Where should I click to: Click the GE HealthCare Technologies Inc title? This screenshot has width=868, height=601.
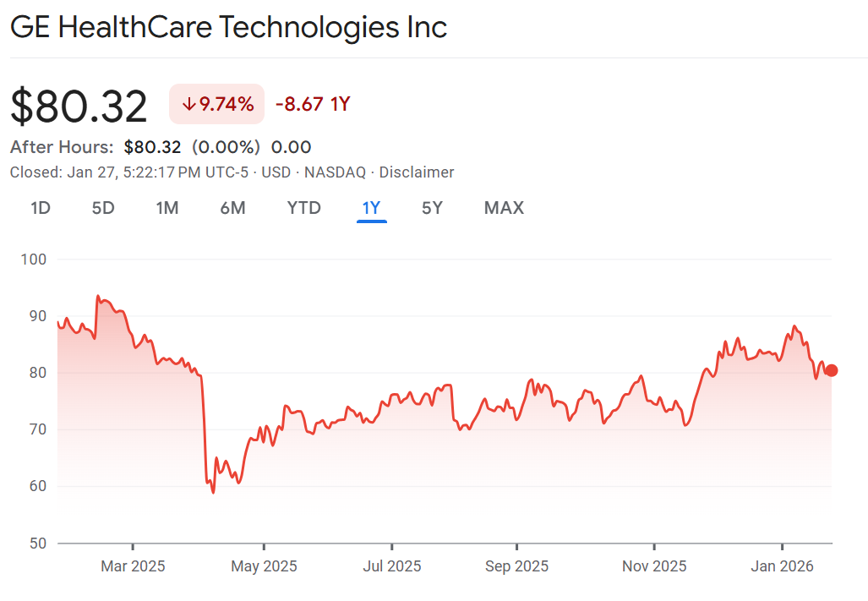tap(228, 27)
